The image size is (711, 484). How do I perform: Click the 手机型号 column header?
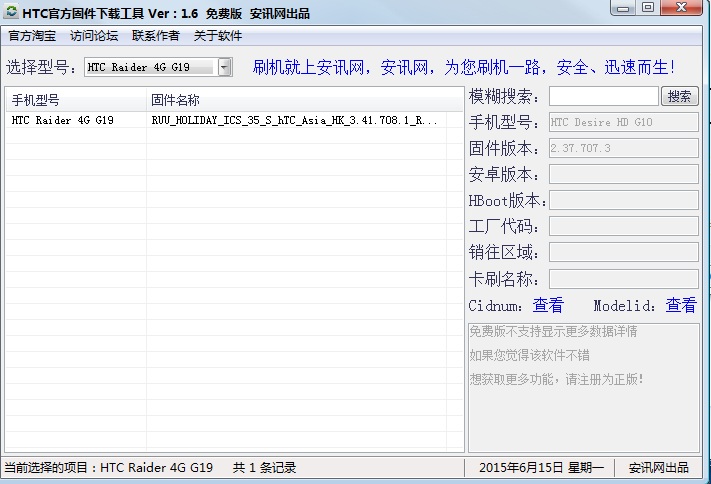76,100
